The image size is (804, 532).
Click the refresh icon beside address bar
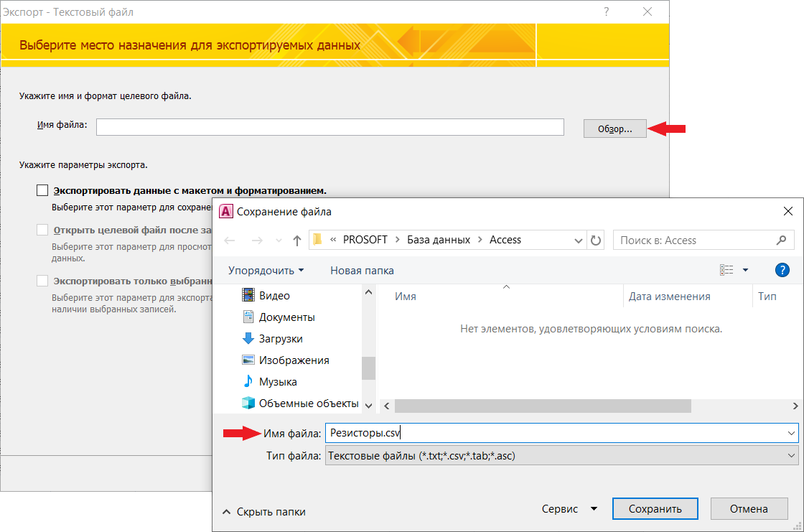[595, 241]
